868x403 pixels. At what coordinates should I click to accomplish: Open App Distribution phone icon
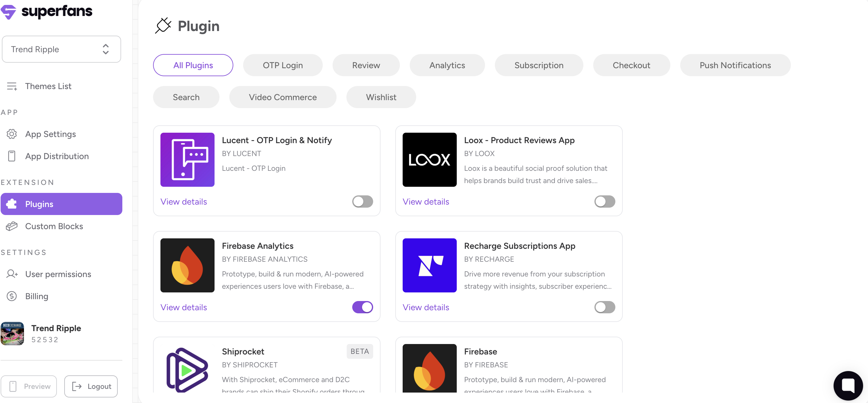(x=12, y=156)
